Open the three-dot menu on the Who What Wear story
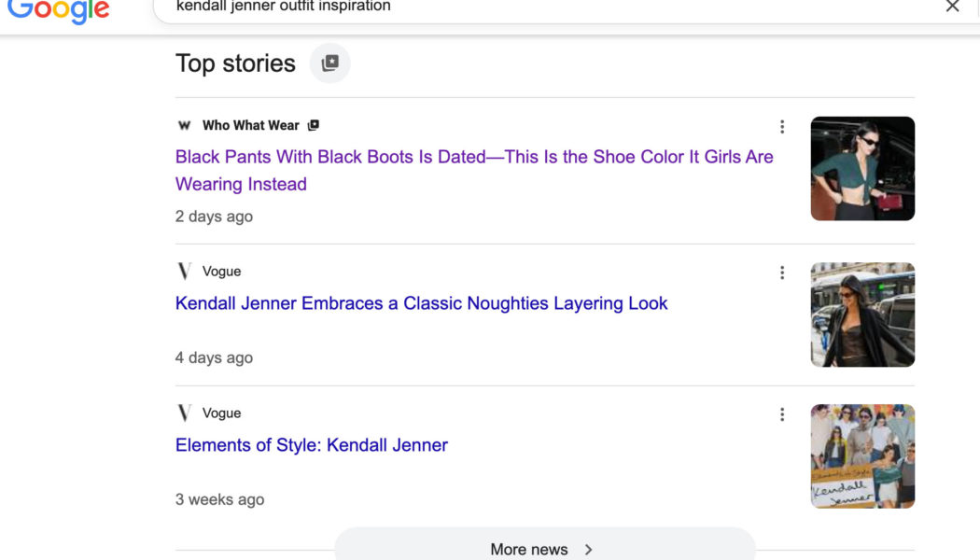The width and height of the screenshot is (980, 560). pyautogui.click(x=782, y=126)
